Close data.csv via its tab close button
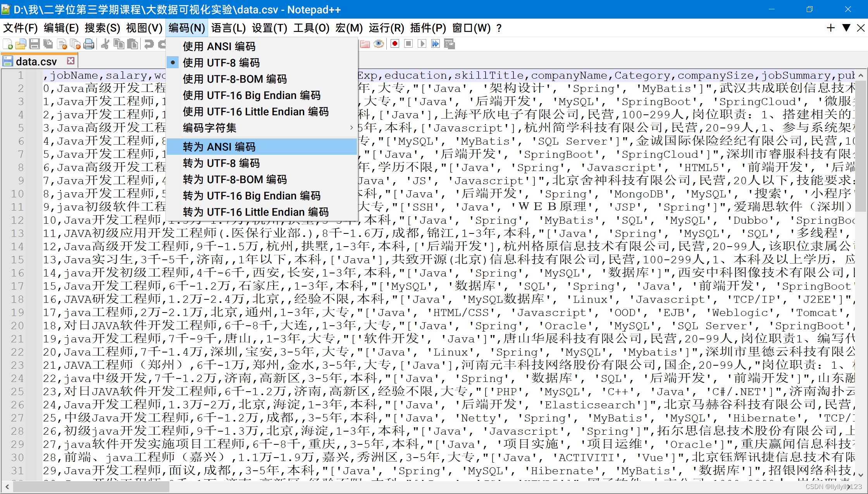Screen dimensions: 868x494 pos(70,60)
